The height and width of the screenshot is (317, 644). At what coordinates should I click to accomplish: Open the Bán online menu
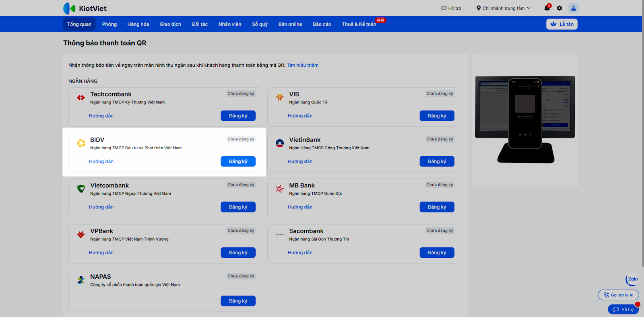pos(290,24)
